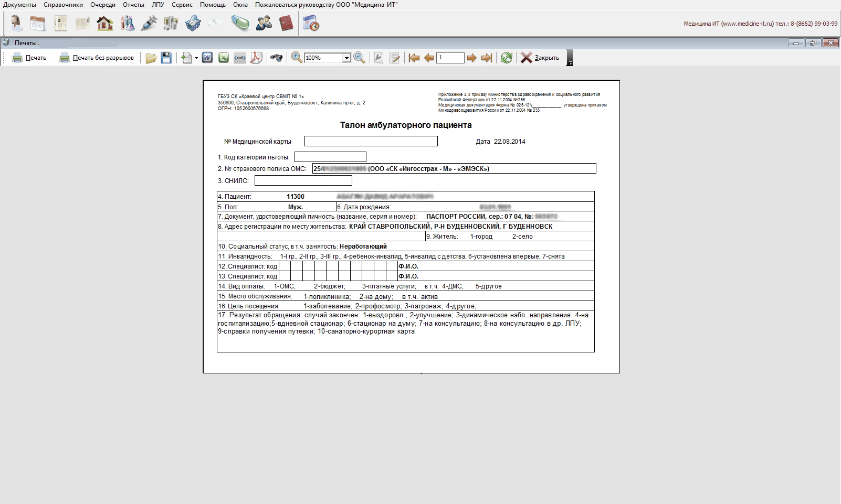
Task: Open the blue basket icon
Action: click(193, 23)
